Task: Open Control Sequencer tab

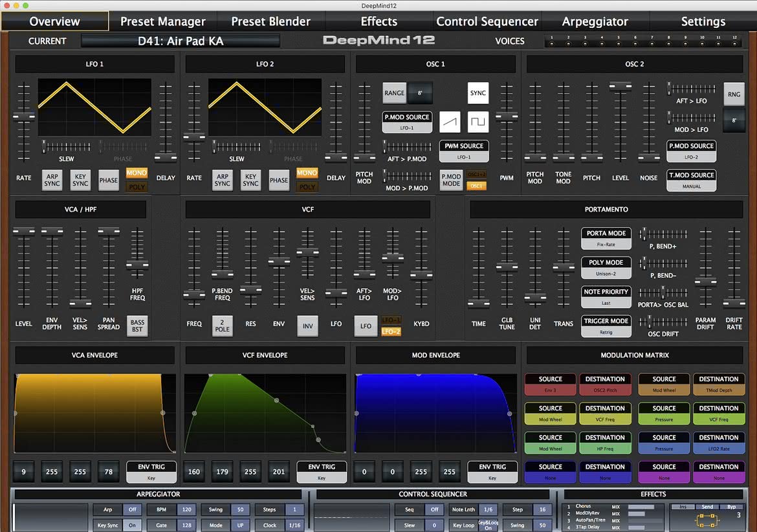Action: [x=487, y=21]
